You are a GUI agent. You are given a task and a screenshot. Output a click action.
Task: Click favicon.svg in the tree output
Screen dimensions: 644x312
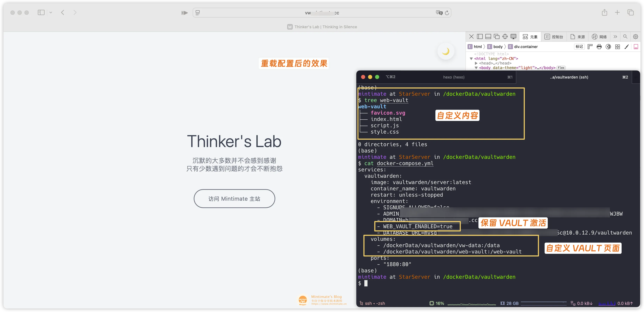pos(388,113)
